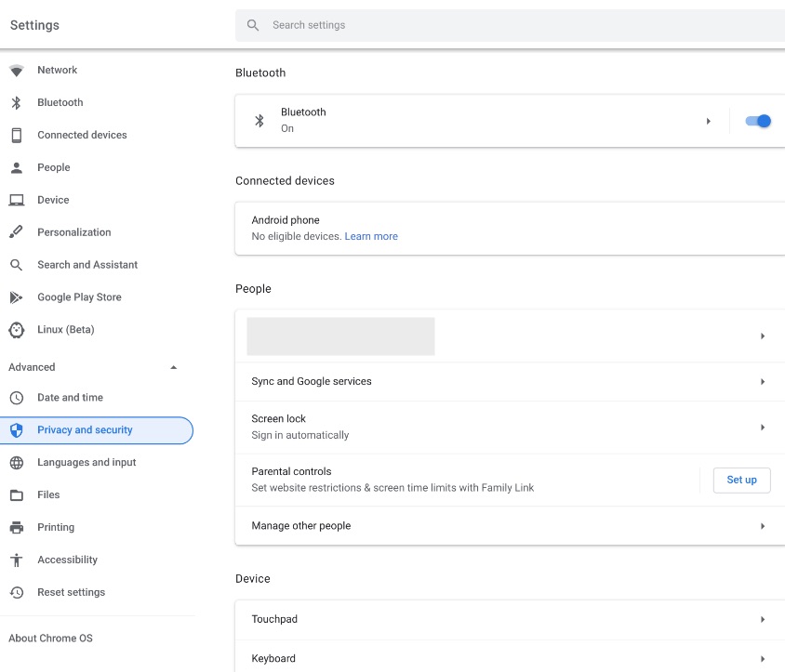Click the Google Play Store icon

(16, 297)
